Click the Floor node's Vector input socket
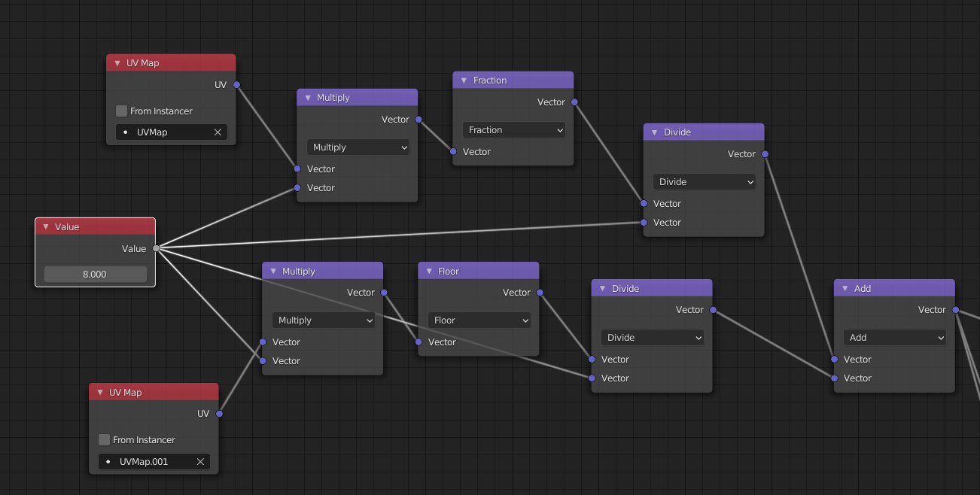980x495 pixels. pyautogui.click(x=418, y=342)
